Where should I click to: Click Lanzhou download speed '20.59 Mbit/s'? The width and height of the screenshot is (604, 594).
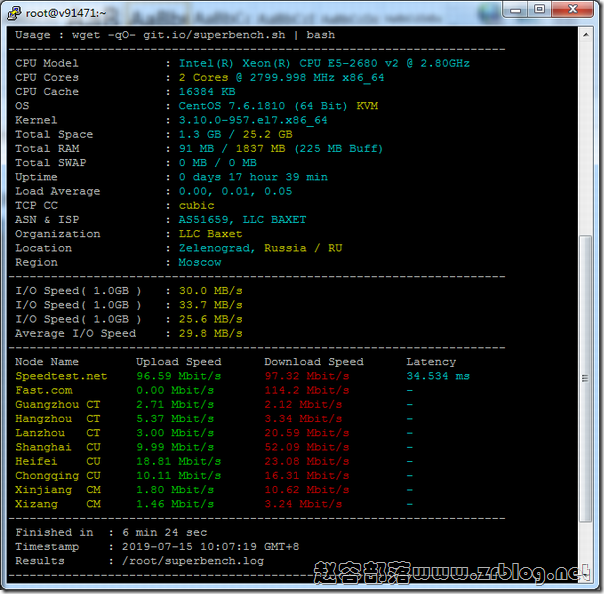coord(307,433)
